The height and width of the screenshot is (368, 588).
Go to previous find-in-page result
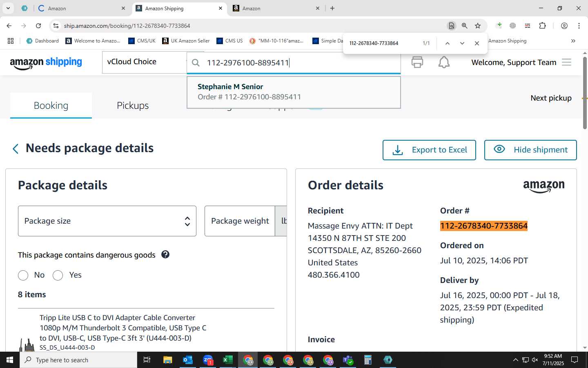(448, 43)
